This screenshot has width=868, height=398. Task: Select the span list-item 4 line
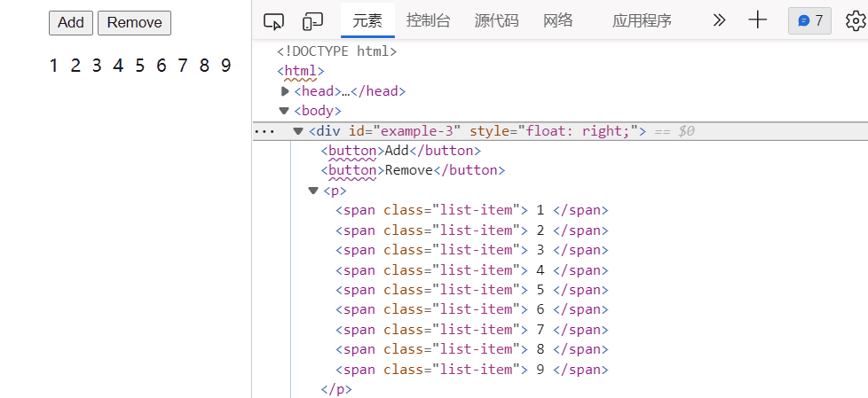click(x=472, y=269)
